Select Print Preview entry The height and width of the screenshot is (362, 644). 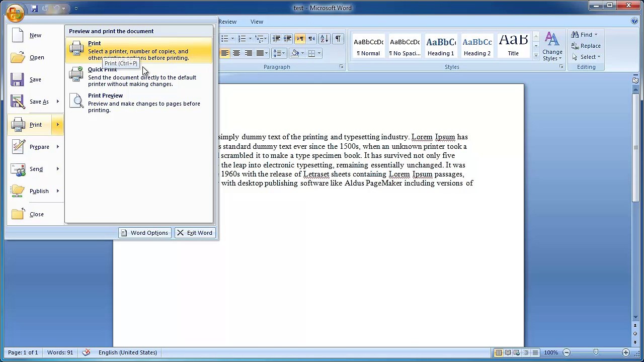point(139,103)
